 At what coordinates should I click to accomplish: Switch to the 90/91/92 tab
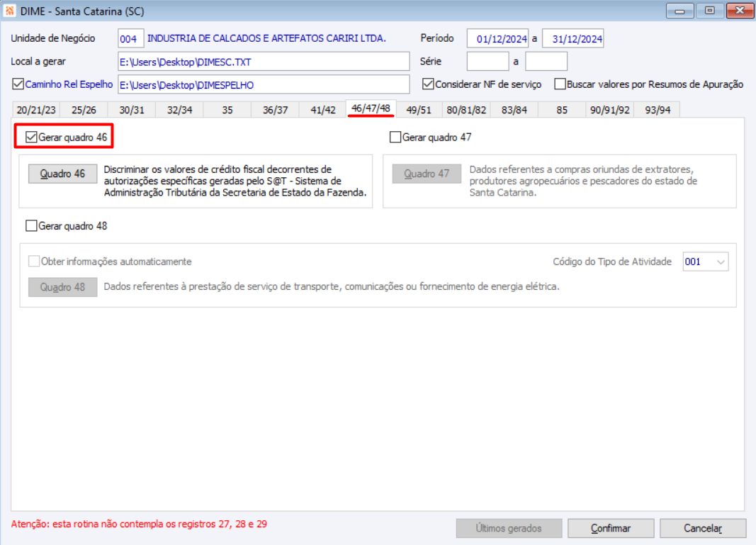point(609,110)
